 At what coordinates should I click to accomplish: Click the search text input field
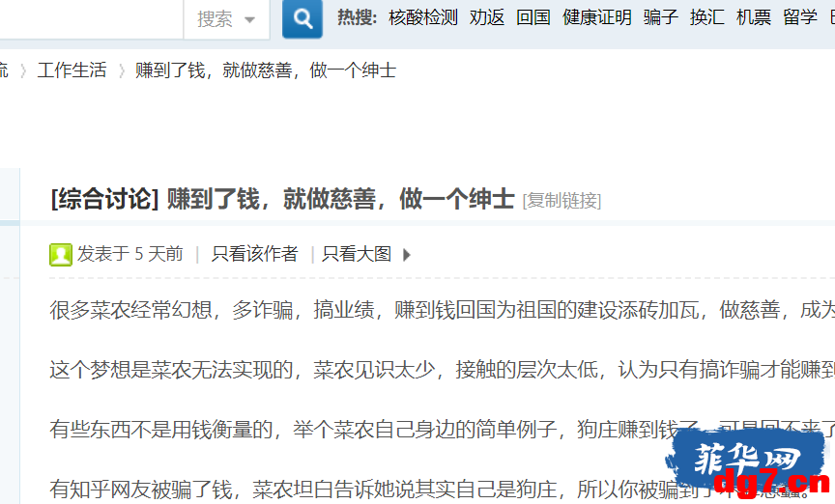(x=91, y=19)
